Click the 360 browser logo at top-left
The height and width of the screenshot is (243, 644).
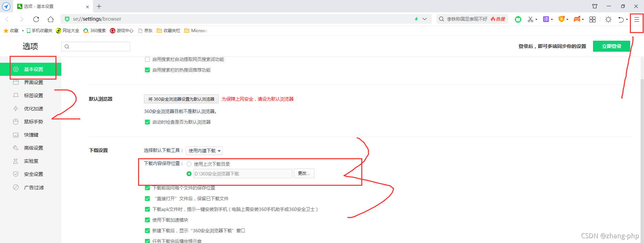pyautogui.click(x=6, y=6)
